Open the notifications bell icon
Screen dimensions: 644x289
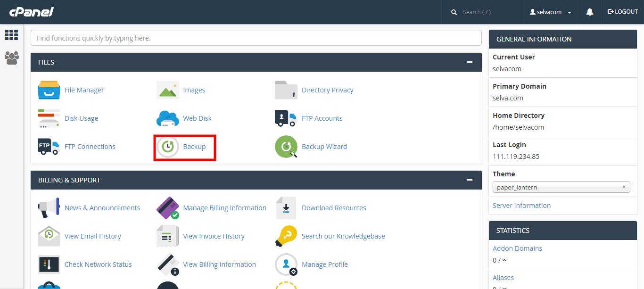point(590,12)
